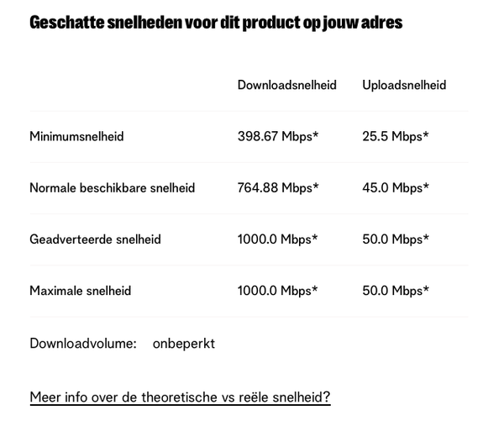This screenshot has width=504, height=431.
Task: Click the asterisk after 398.67 Mbps
Action: [x=315, y=134]
